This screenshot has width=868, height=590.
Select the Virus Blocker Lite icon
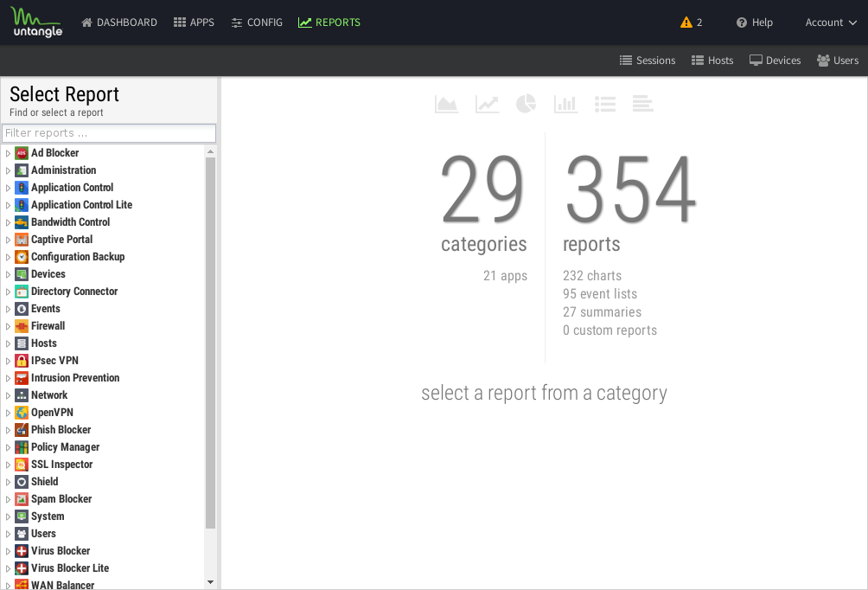pyautogui.click(x=22, y=568)
